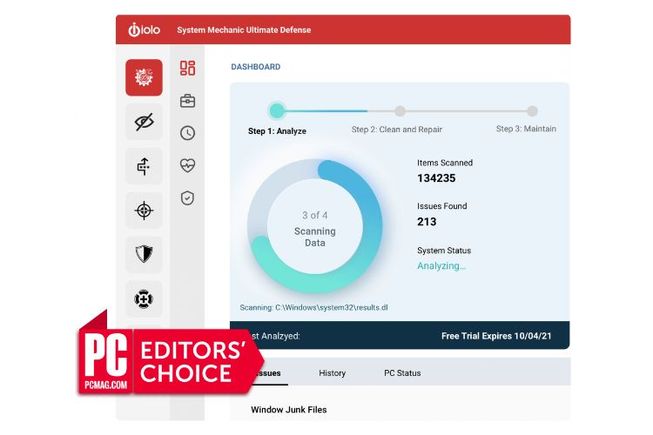Click the '3 of 4 Scanning Data' label
The width and height of the screenshot is (653, 435).
click(x=315, y=229)
